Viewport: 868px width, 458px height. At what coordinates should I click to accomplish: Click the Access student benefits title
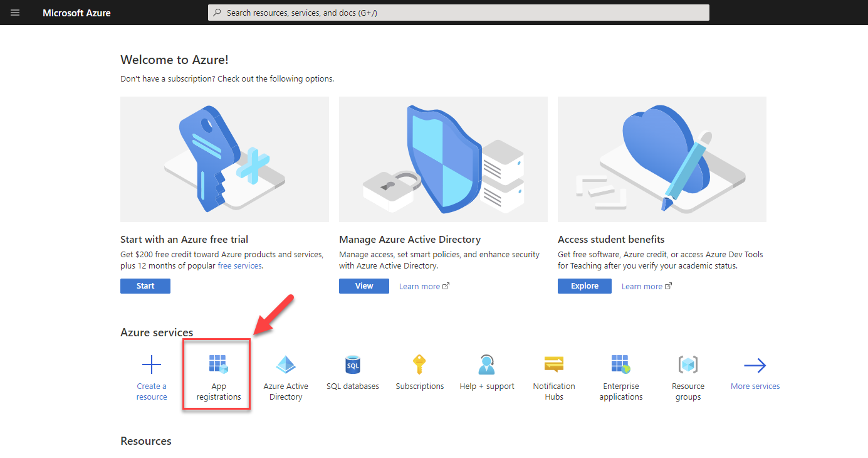pyautogui.click(x=611, y=240)
